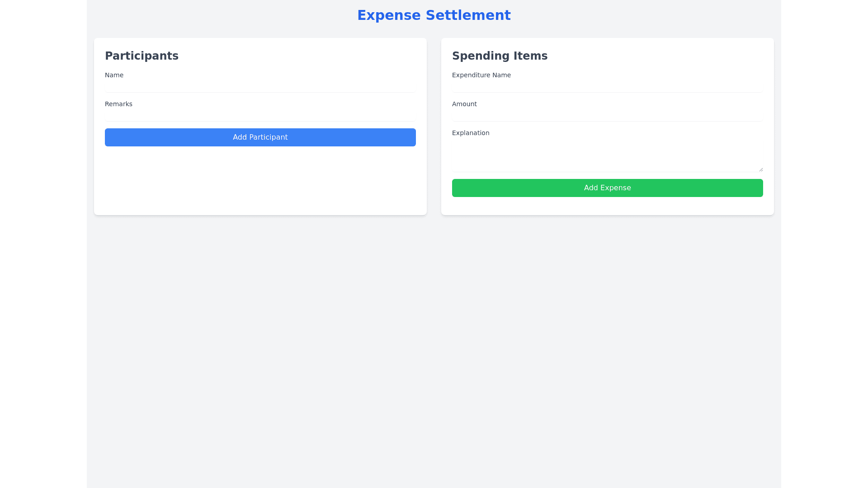The width and height of the screenshot is (868, 488).
Task: Click the Expense Settlement page title
Action: [x=434, y=15]
